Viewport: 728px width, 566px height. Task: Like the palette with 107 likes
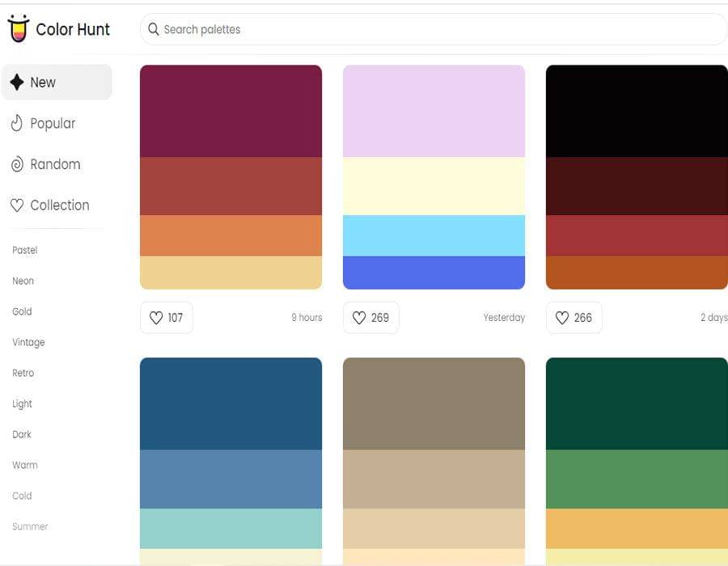[x=166, y=318]
